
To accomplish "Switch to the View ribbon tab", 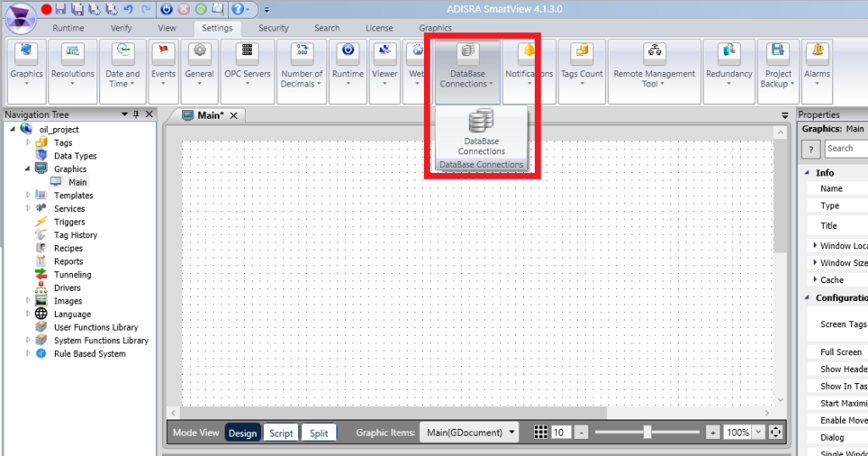I will click(x=167, y=28).
